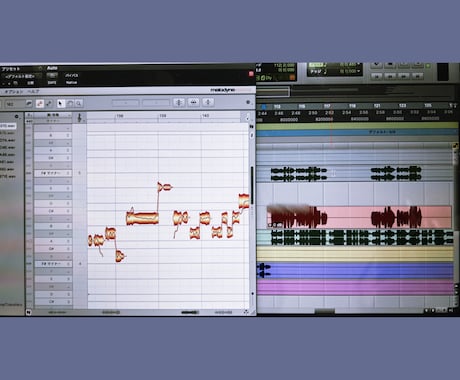Image resolution: width=460 pixels, height=380 pixels.
Task: Click the Native label in plugin header
Action: [71, 82]
